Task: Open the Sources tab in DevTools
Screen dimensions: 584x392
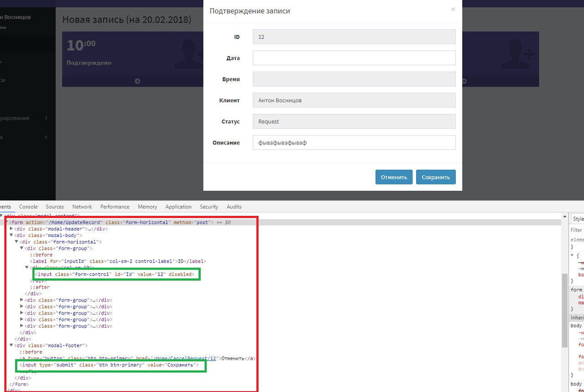Action: coord(55,207)
